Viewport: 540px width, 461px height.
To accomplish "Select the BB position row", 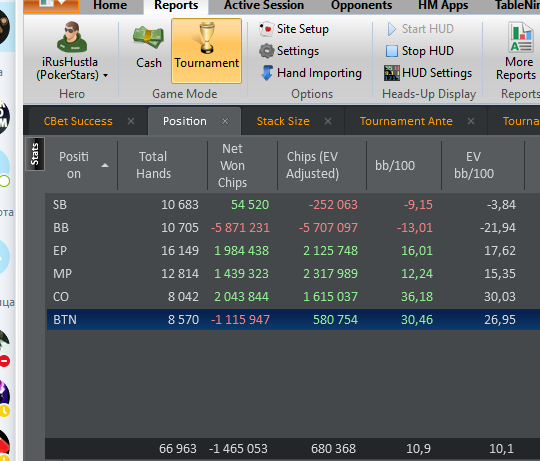I will point(293,228).
